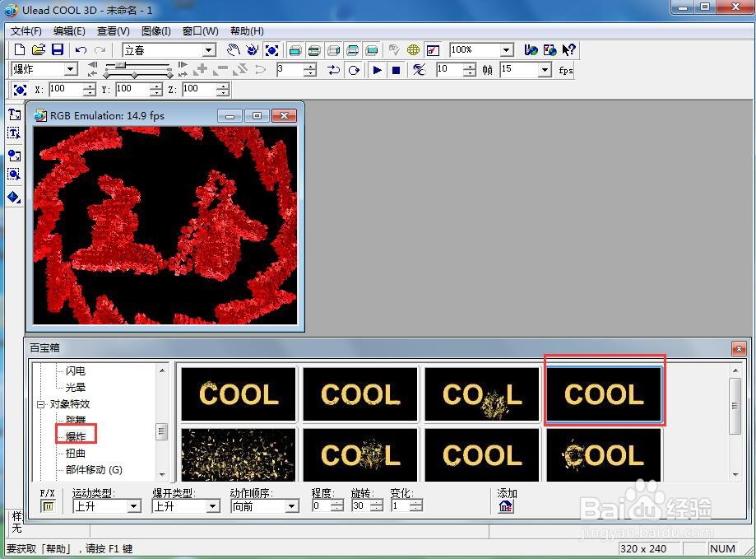
Task: Open the fps dropdown showing 15
Action: (x=545, y=70)
